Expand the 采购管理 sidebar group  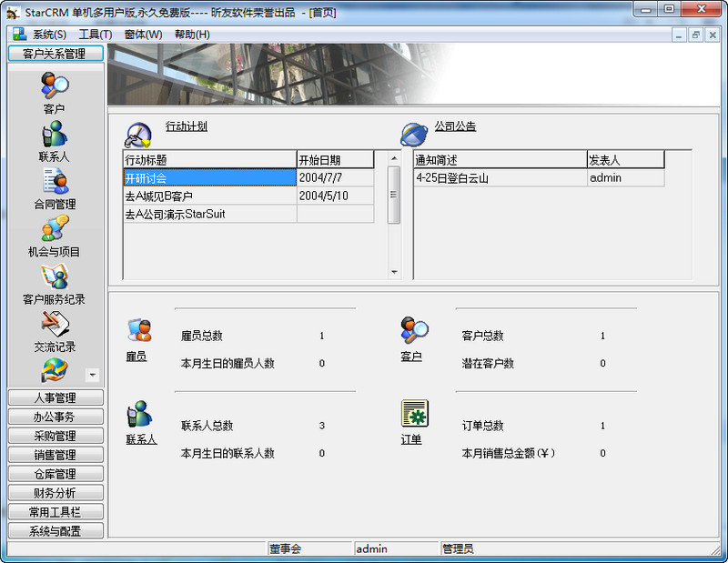coord(56,436)
